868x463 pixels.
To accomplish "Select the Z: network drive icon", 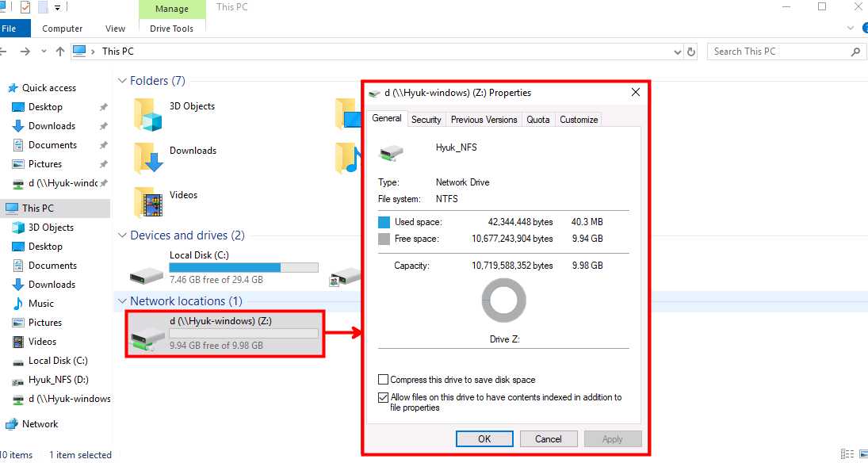I will point(147,340).
